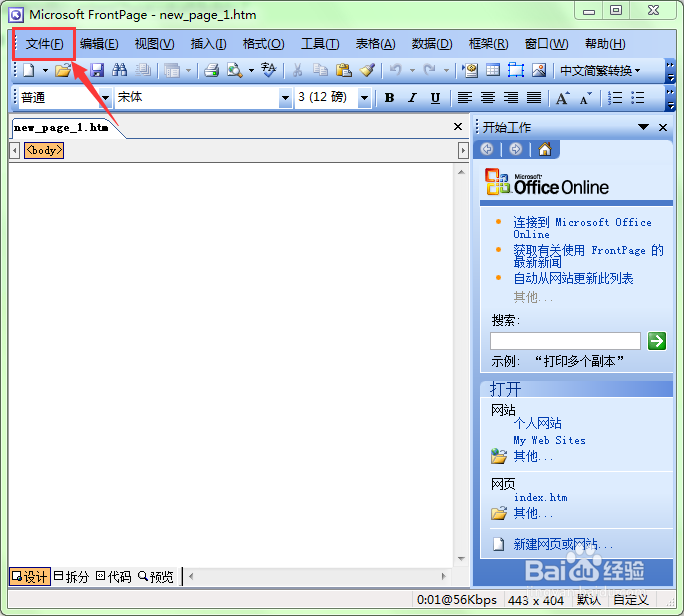
Task: Expand the Preview in Browser dropdown arrow
Action: 251,70
